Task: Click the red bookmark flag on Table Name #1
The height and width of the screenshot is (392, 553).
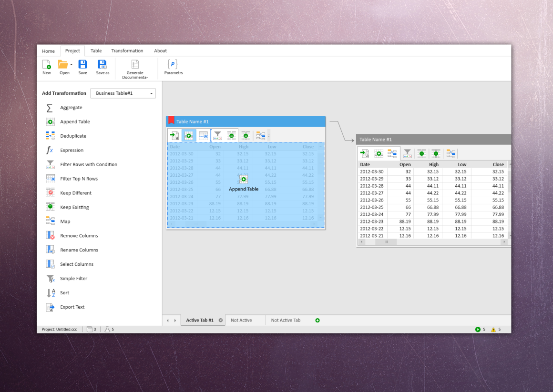Action: pos(170,121)
